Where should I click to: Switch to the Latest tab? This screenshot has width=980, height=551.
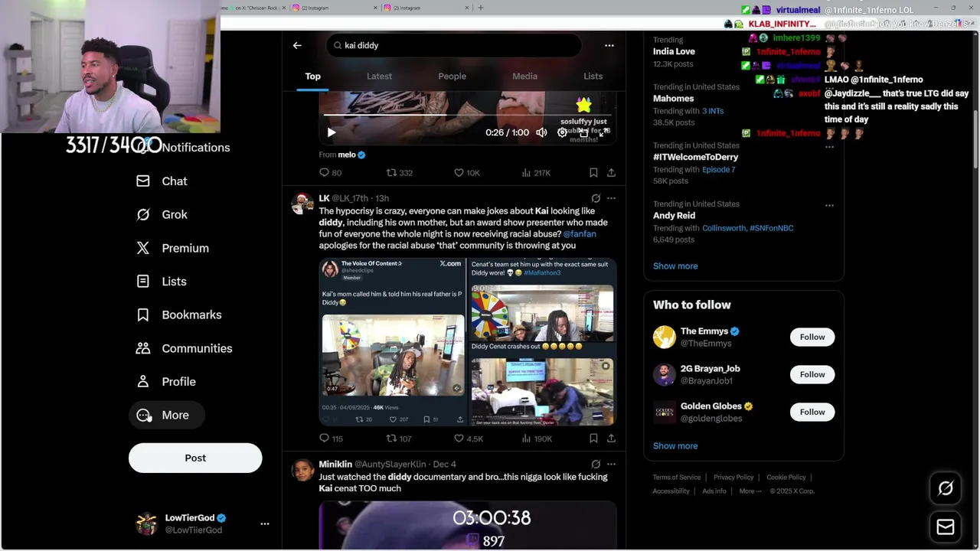click(x=379, y=76)
